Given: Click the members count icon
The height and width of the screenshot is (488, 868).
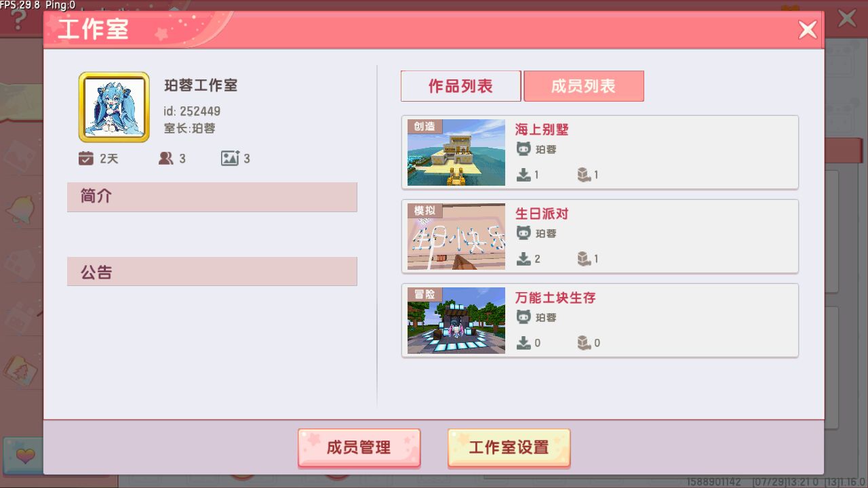Looking at the screenshot, I should 165,159.
